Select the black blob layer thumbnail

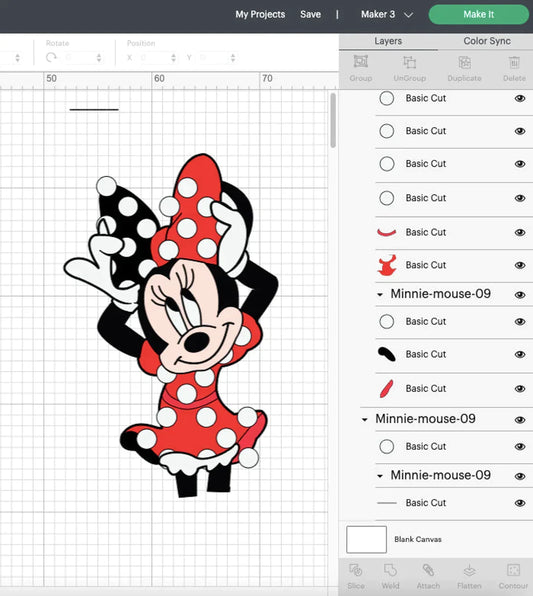point(387,354)
